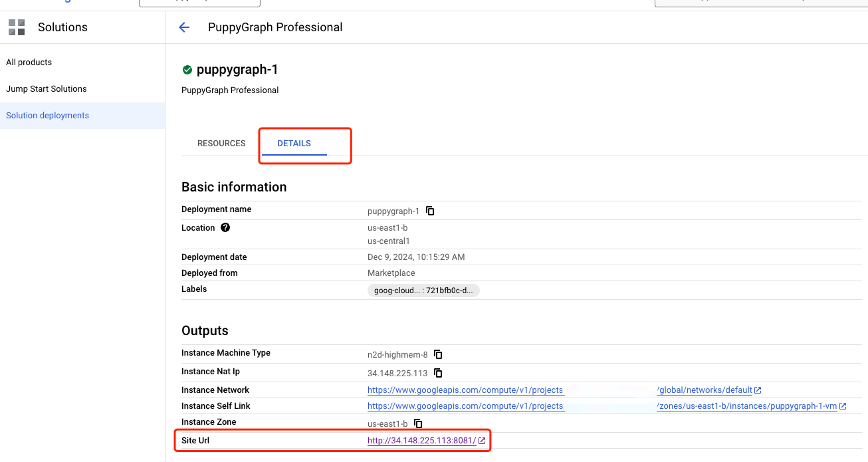Screen dimensions: 868x462
Task: Click the Labels row label
Action: pyautogui.click(x=194, y=289)
